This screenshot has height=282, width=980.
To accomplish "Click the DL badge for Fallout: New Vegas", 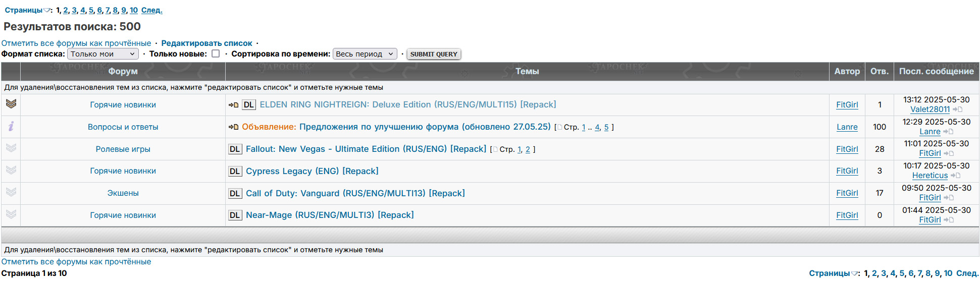I will [235, 149].
